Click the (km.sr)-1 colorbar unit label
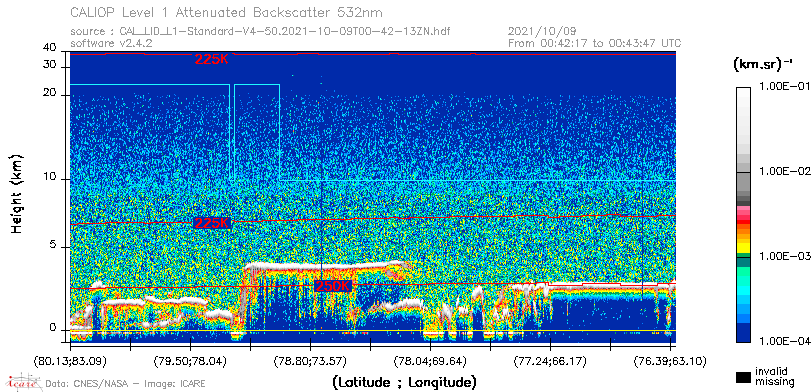 point(762,64)
